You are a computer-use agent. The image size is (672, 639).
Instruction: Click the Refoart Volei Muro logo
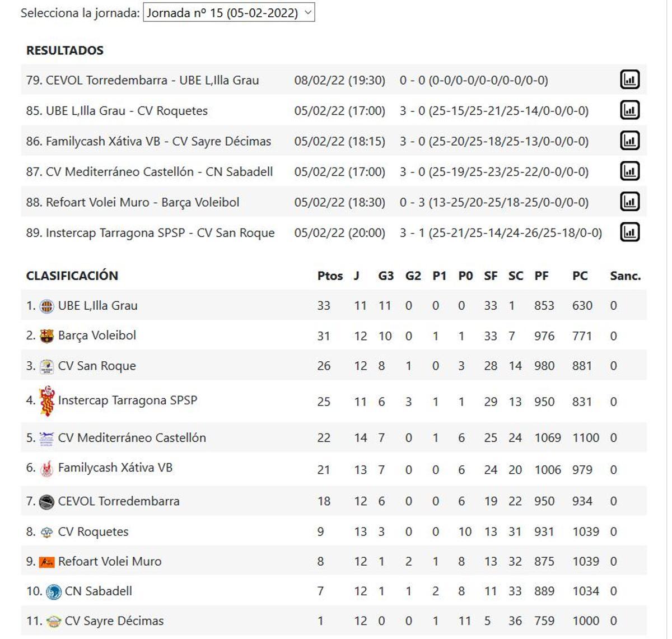click(x=45, y=561)
